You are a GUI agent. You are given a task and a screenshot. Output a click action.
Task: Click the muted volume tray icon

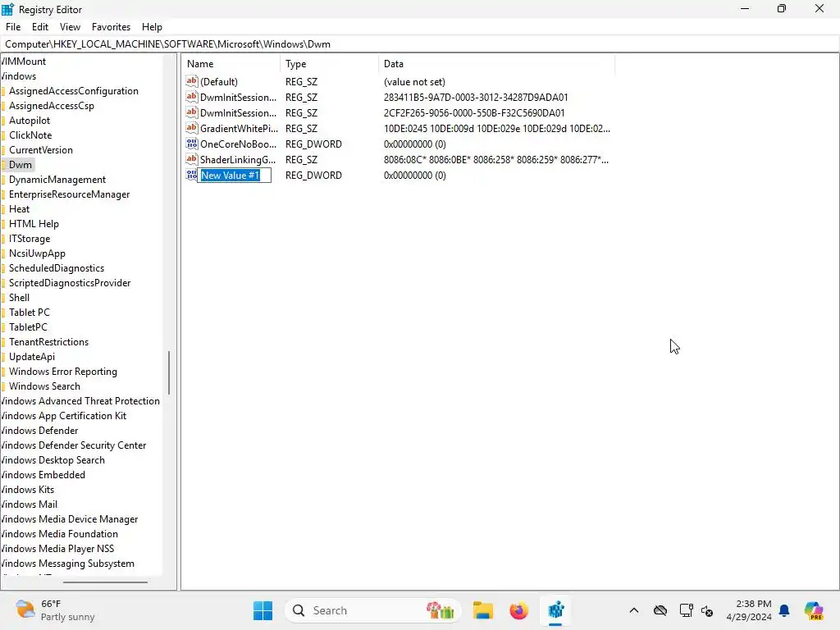click(707, 610)
